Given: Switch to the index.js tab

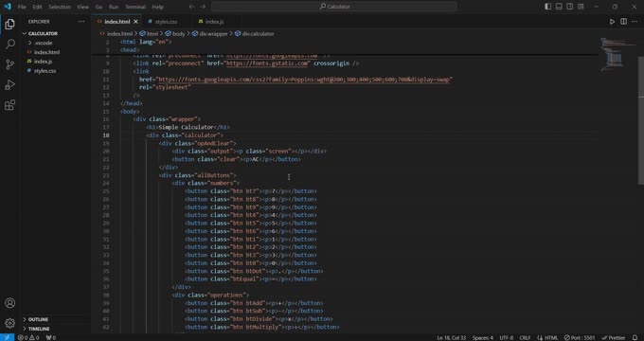Looking at the screenshot, I should click(214, 22).
